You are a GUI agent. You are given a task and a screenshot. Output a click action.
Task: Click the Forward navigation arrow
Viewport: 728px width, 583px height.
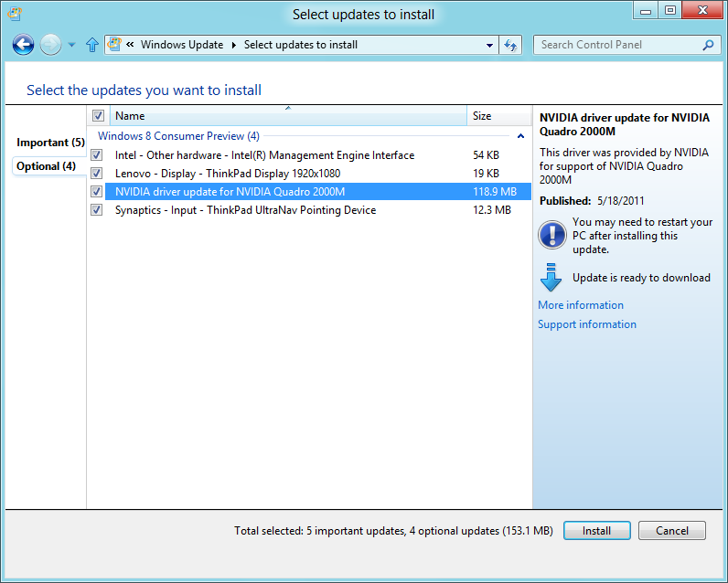point(50,45)
